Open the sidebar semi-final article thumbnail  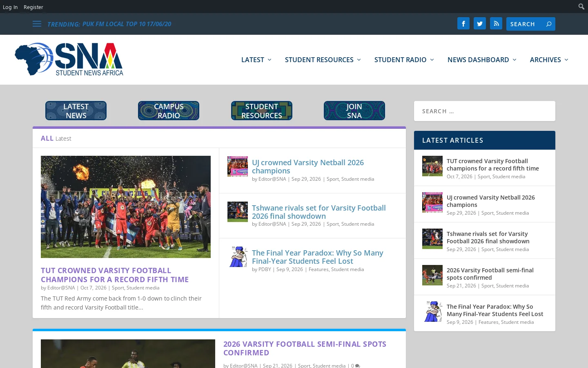coord(432,275)
